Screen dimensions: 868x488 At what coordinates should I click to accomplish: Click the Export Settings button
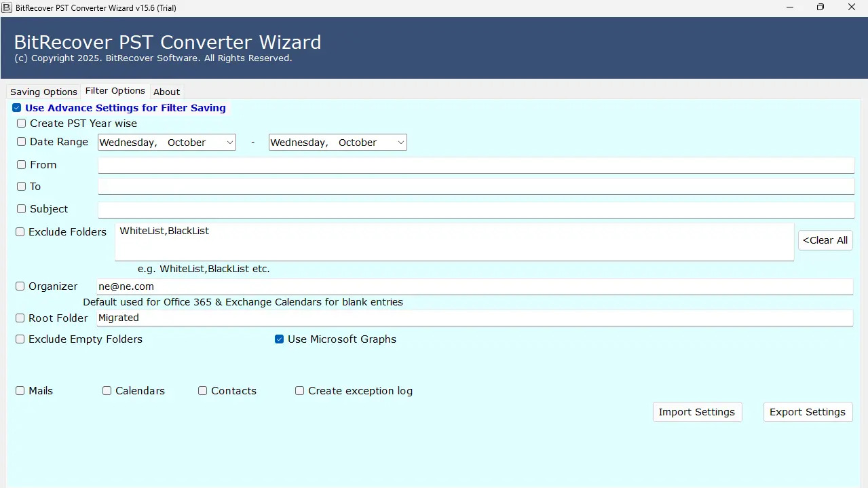coord(807,411)
